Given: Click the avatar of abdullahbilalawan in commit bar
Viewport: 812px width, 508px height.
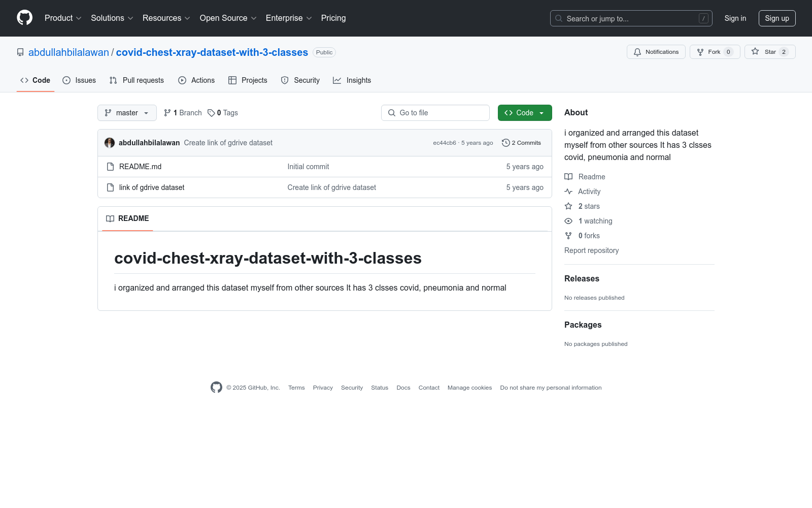Looking at the screenshot, I should coord(110,143).
